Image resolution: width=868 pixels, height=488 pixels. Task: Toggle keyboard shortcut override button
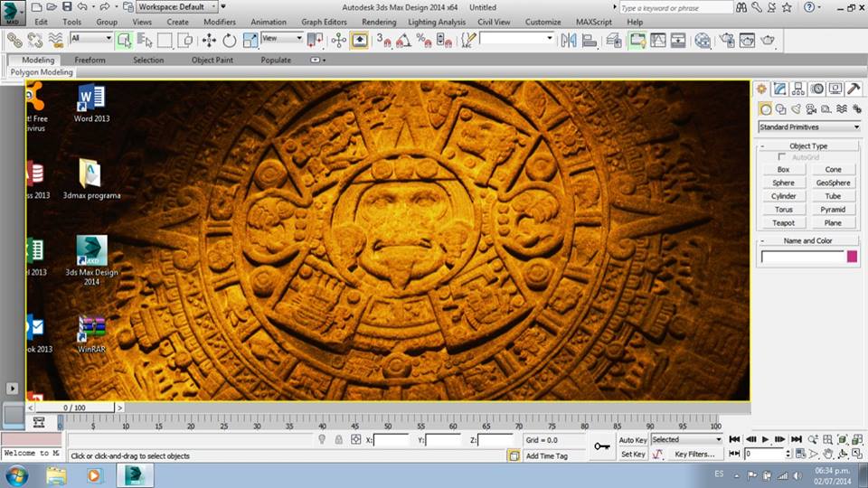point(359,41)
